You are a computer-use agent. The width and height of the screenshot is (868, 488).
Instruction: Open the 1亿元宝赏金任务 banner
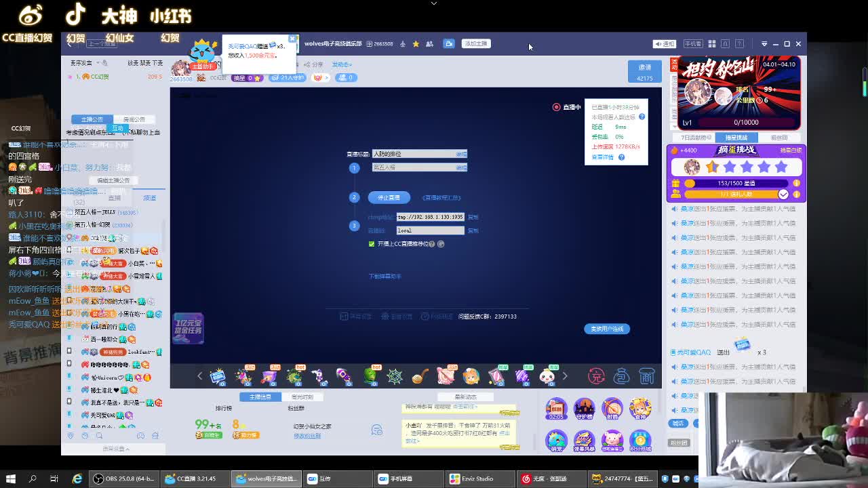pos(188,329)
